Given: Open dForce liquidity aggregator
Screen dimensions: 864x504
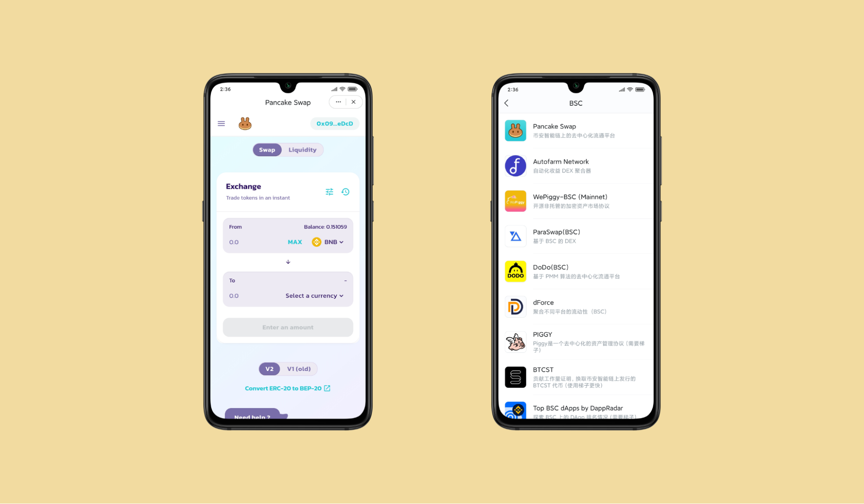Looking at the screenshot, I should pyautogui.click(x=574, y=307).
